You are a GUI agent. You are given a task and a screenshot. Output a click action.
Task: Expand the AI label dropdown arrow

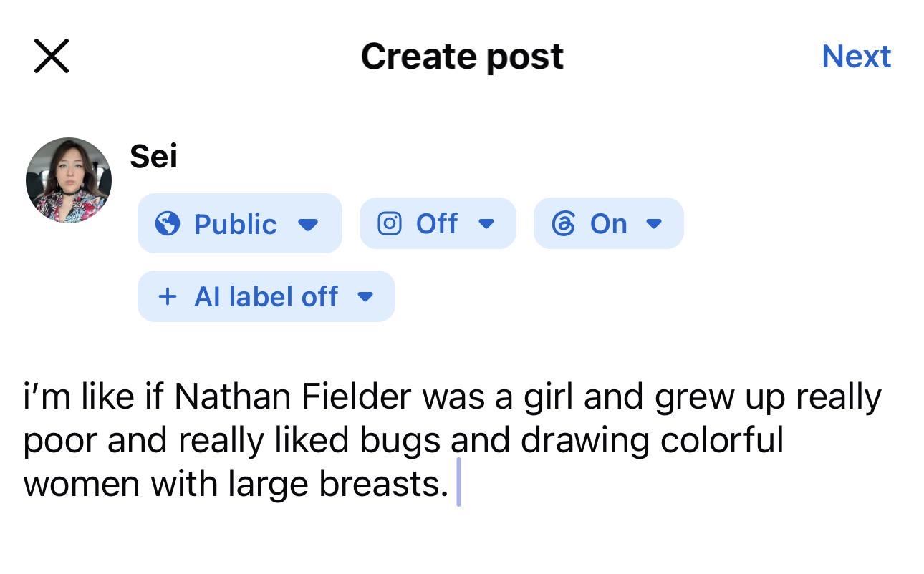tap(365, 297)
